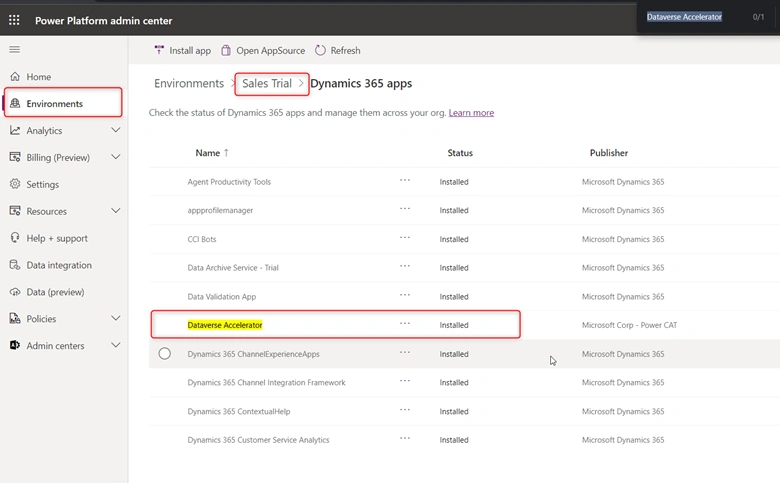780x483 pixels.
Task: Open more options for Data Validation App
Action: point(405,295)
